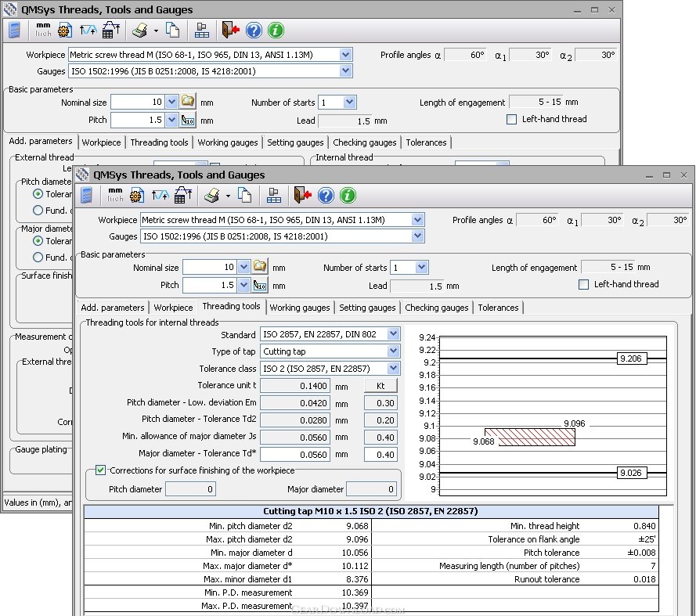Open the gear settings icon in the back window toolbar

pyautogui.click(x=65, y=31)
